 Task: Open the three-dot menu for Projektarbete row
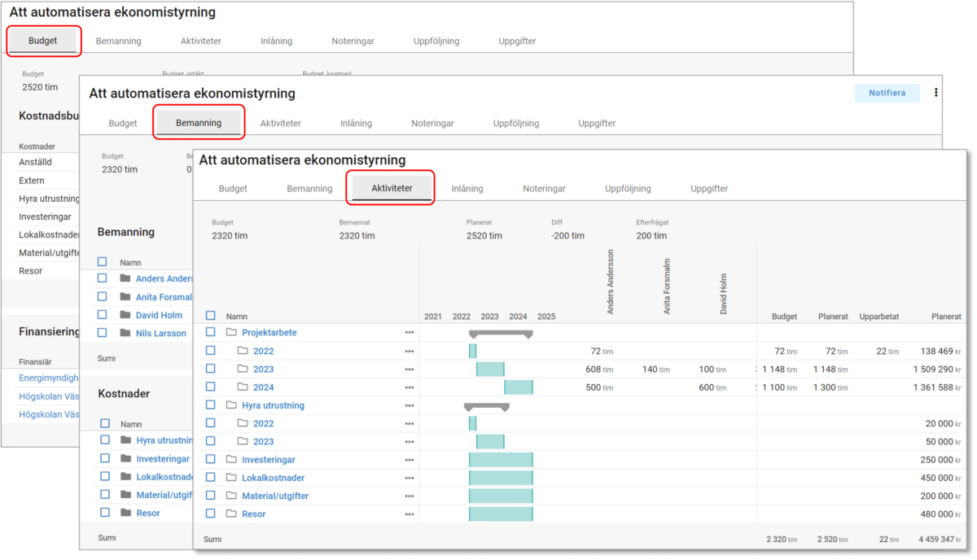click(410, 333)
